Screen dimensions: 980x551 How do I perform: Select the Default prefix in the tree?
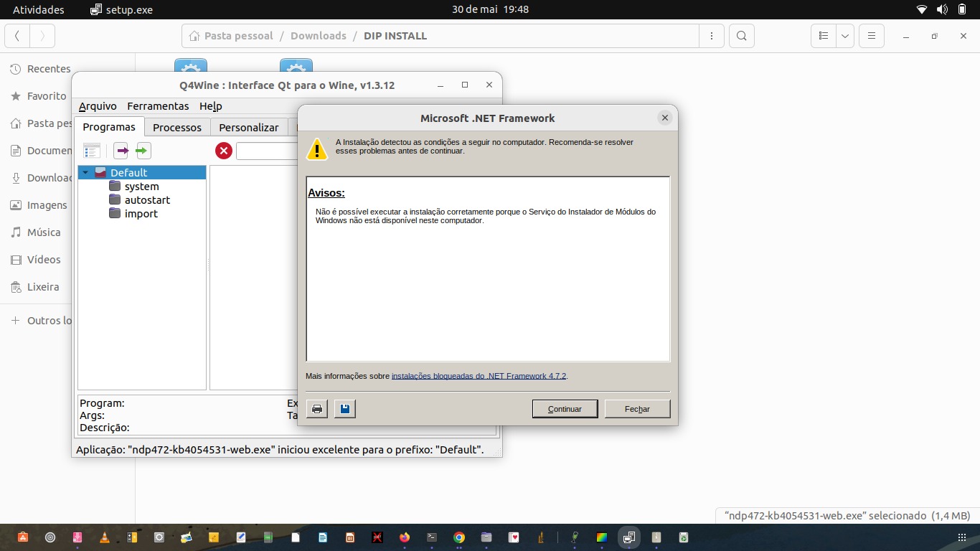pos(142,173)
